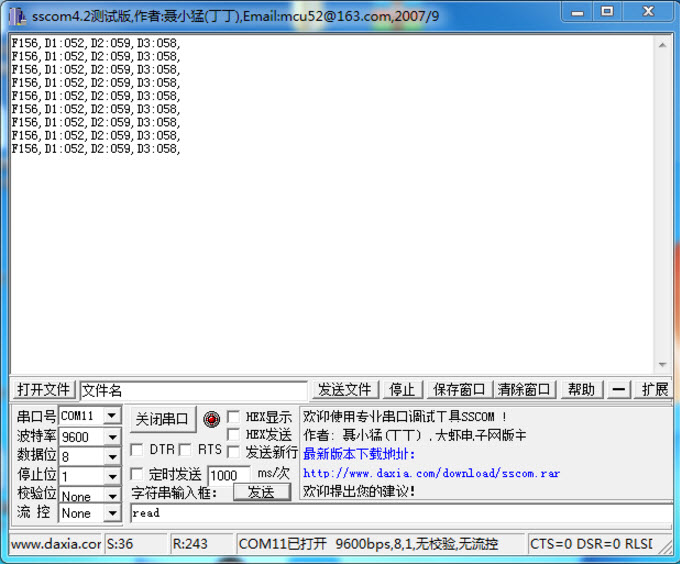
Task: Click the CTS=0 DSR=0 status text
Action: (x=591, y=544)
